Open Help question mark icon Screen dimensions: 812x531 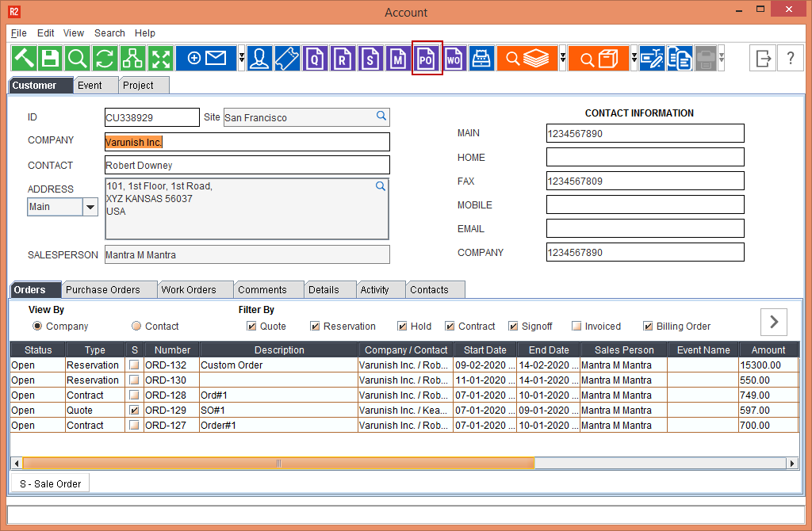tap(790, 59)
